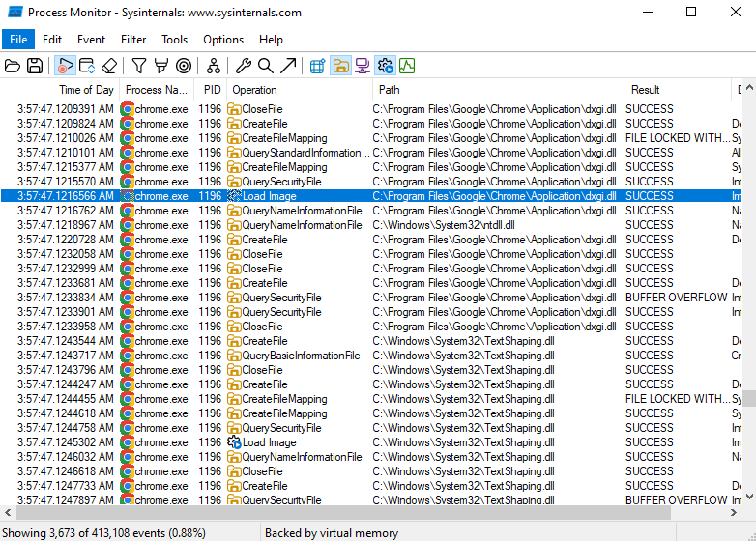Click the Jump To arrow icon
This screenshot has width=756, height=541.
pos(288,66)
